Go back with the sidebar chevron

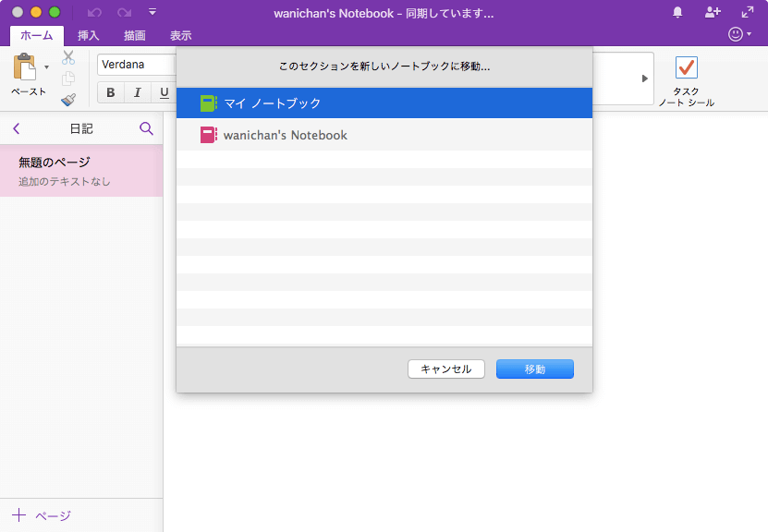pos(16,128)
